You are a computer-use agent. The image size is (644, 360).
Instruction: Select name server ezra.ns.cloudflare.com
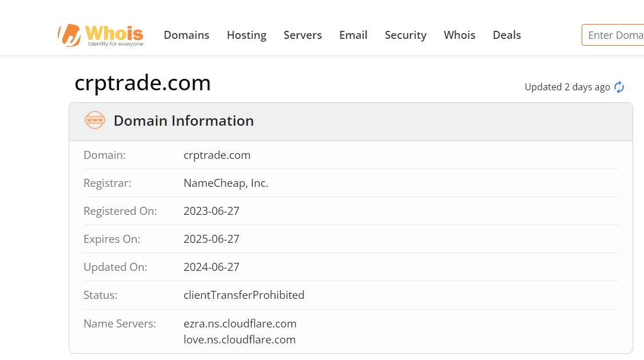(240, 323)
